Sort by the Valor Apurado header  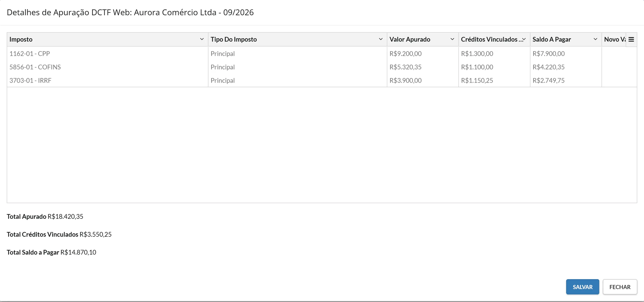[410, 39]
